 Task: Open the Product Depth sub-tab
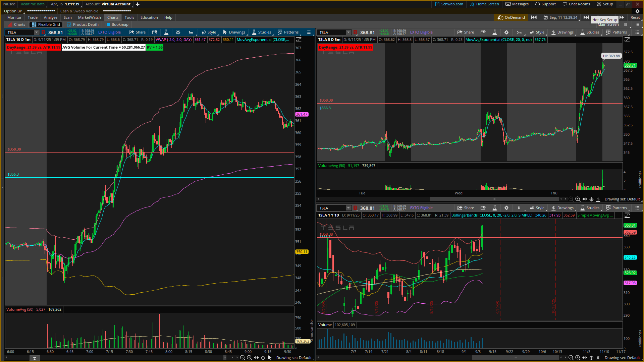click(x=83, y=24)
